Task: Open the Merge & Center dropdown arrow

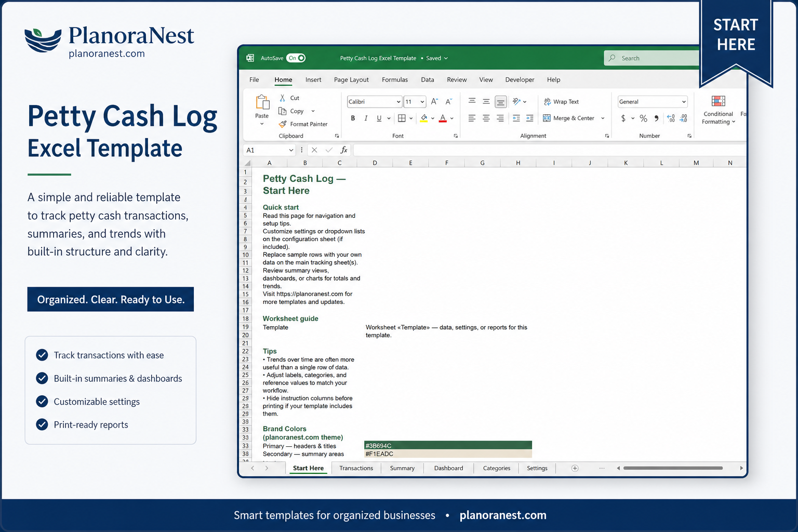Action: (603, 118)
